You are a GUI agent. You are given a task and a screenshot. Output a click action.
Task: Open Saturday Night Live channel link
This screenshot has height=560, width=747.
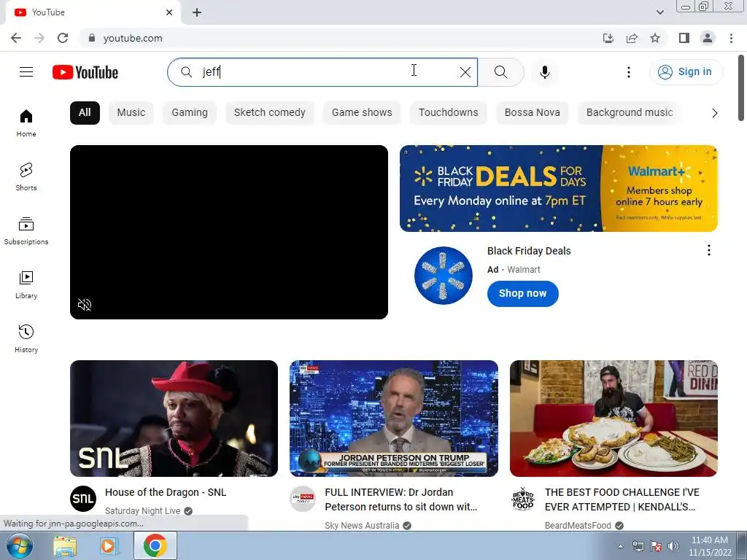pyautogui.click(x=142, y=511)
